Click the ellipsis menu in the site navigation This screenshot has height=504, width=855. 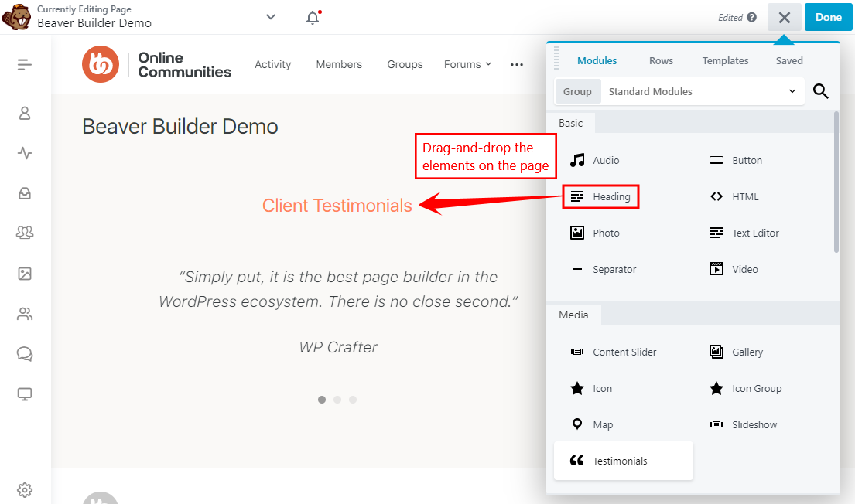pyautogui.click(x=516, y=65)
